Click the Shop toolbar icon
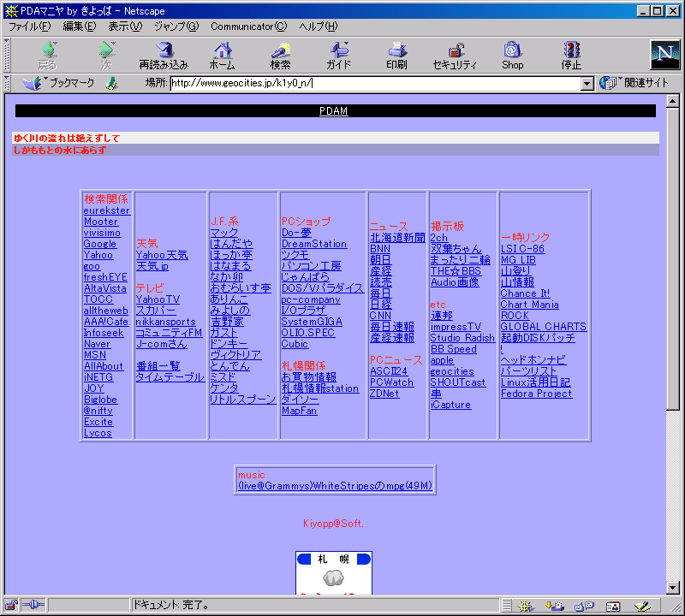The width and height of the screenshot is (685, 616). (x=512, y=55)
